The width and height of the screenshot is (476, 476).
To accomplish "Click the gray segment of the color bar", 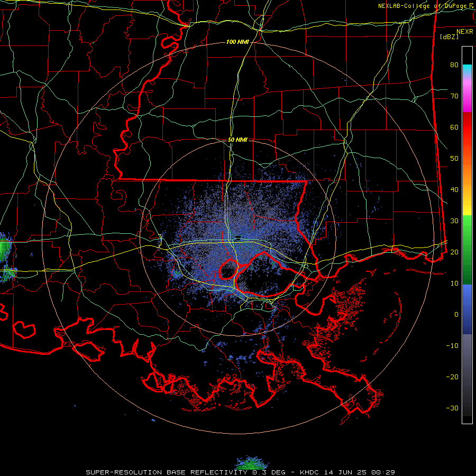I will point(467,375).
